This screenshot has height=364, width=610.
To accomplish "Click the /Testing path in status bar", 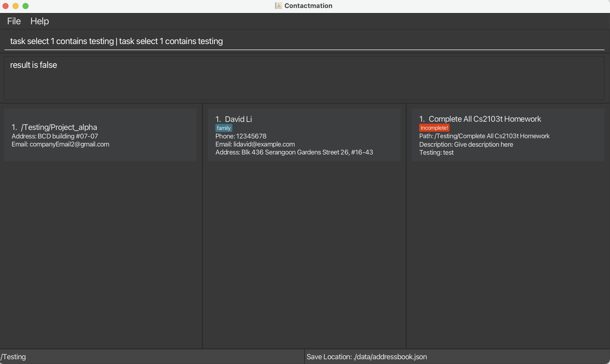I will pos(13,356).
